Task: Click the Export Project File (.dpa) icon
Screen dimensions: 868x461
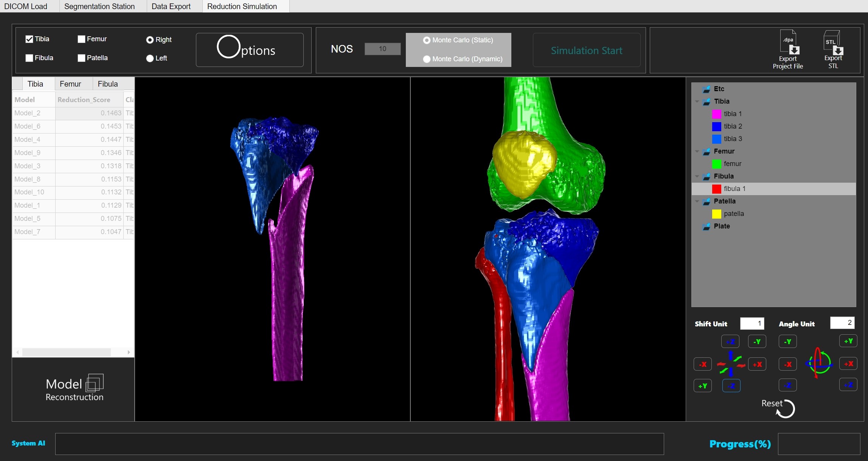Action: point(789,42)
